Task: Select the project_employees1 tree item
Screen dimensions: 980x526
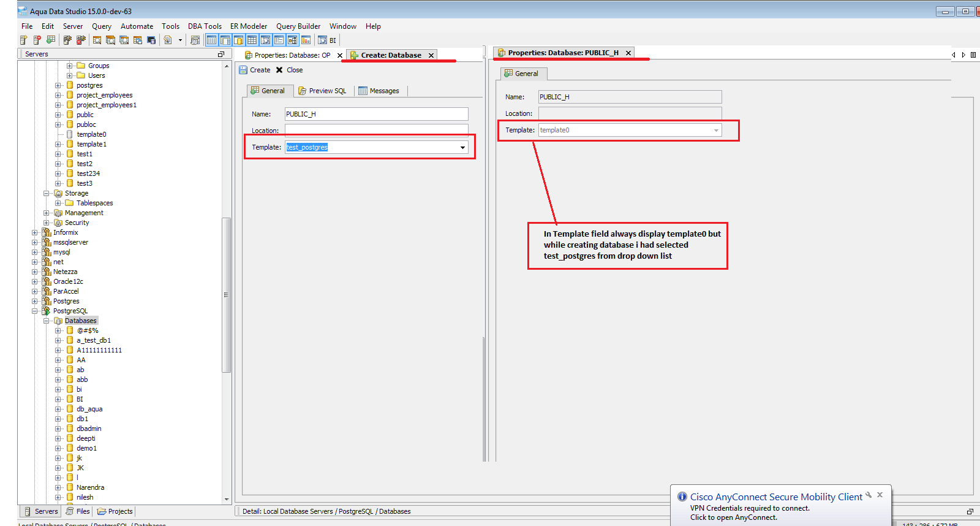Action: coord(107,105)
